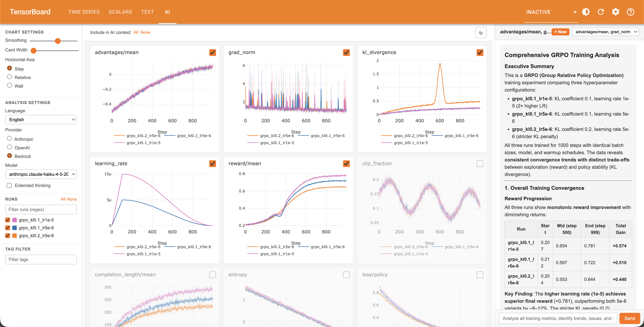
Task: Select None runs link
Action: pyautogui.click(x=72, y=199)
